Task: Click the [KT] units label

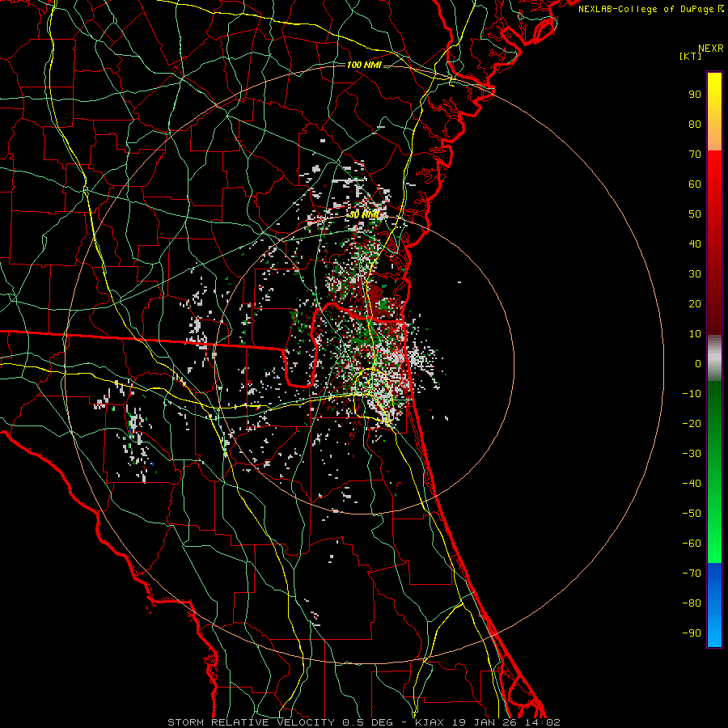Action: point(691,56)
